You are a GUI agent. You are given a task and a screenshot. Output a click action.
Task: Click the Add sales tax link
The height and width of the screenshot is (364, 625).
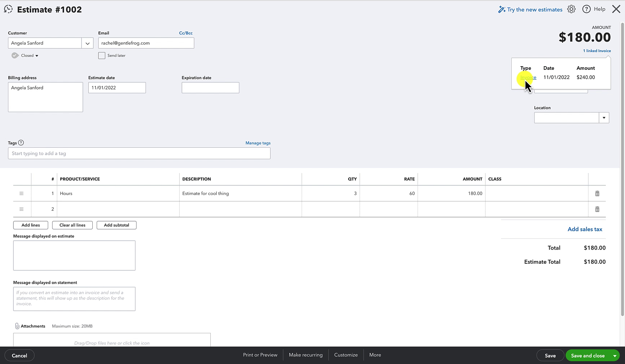click(584, 229)
